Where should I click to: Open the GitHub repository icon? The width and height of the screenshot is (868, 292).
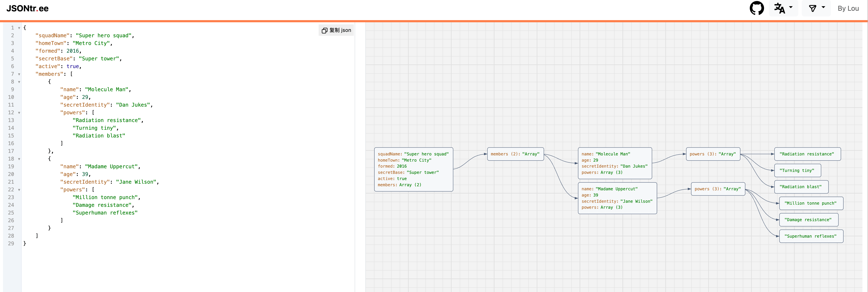tap(756, 8)
